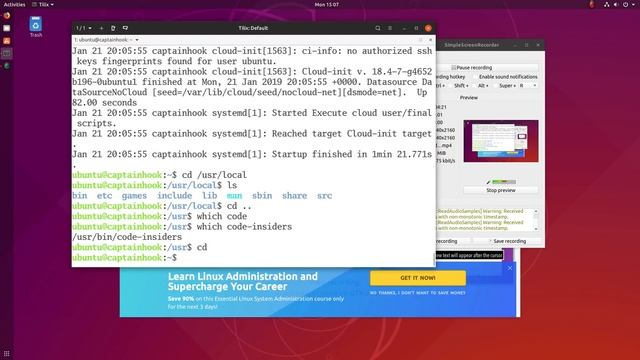640x360 pixels.
Task: Click the Preview label in SimpleScreenRecorder
Action: coord(469,98)
